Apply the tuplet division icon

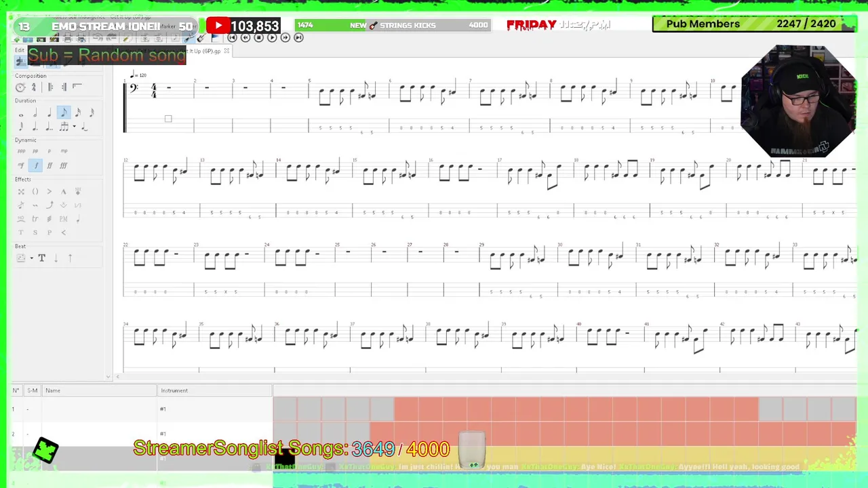[x=63, y=126]
